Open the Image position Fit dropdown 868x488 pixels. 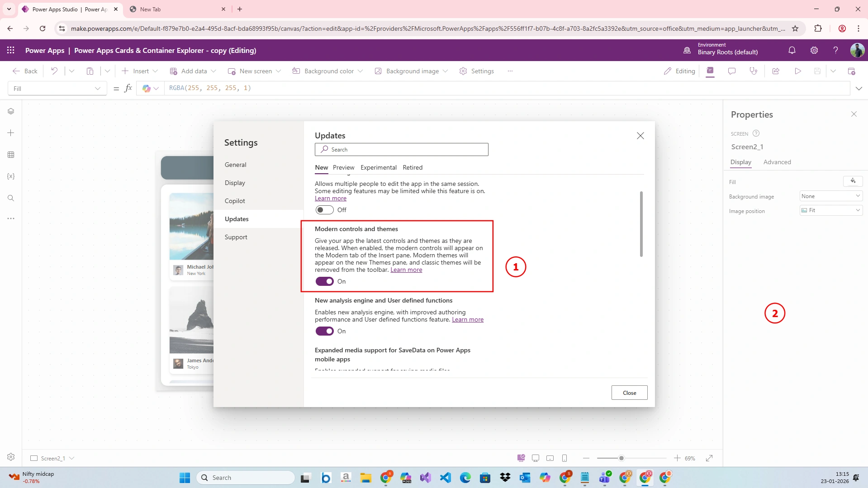click(831, 210)
